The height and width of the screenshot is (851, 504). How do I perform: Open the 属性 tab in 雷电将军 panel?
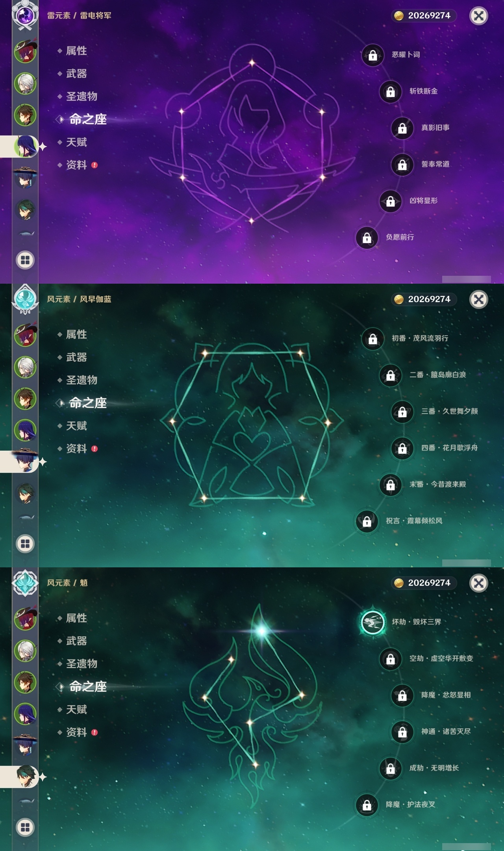pyautogui.click(x=76, y=51)
